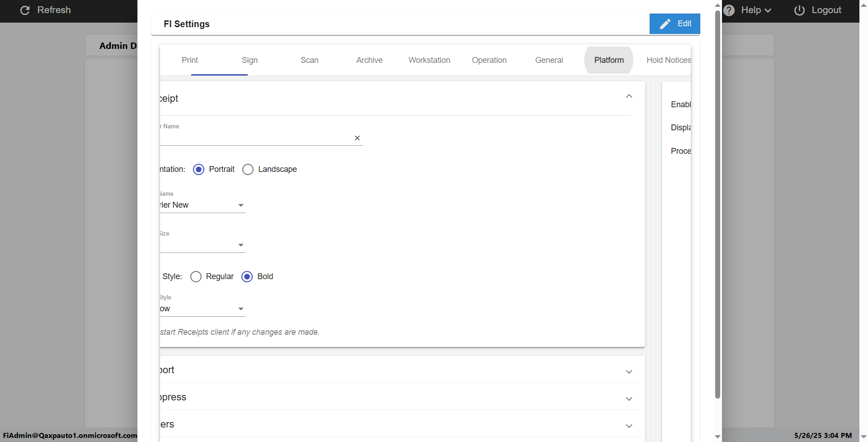
Task: Click the vertical scrollbar of the dialog
Action: tap(717, 204)
